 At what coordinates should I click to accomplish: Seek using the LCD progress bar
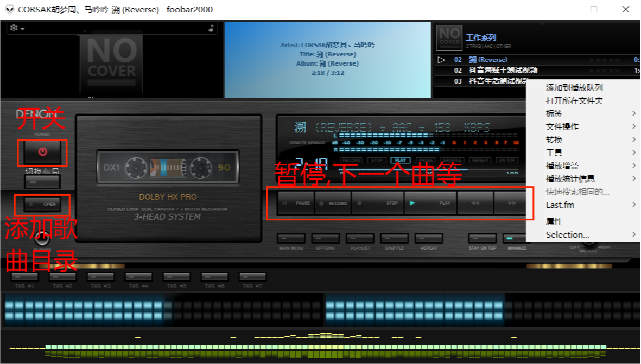(x=429, y=170)
